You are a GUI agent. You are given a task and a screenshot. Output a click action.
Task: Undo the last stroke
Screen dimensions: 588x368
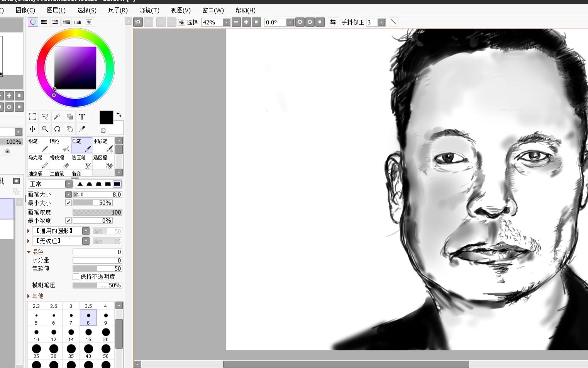tap(138, 22)
